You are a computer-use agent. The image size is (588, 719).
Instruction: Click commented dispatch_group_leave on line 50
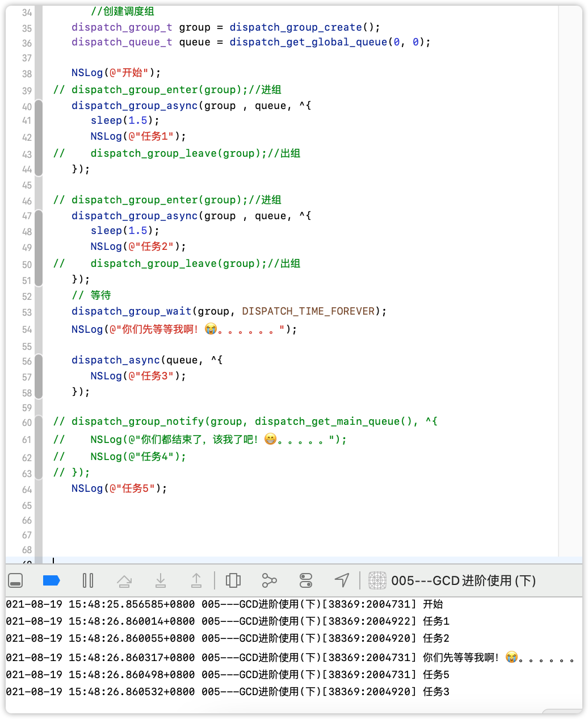point(177,264)
